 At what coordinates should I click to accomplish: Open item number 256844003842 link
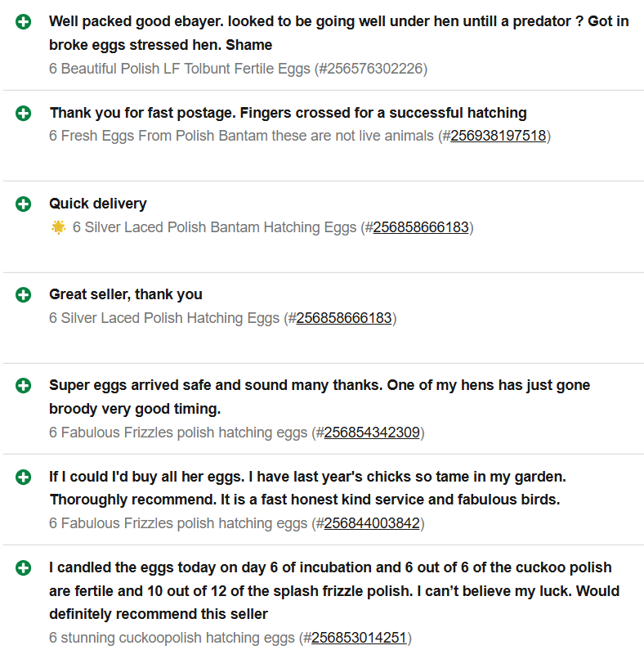[x=372, y=523]
